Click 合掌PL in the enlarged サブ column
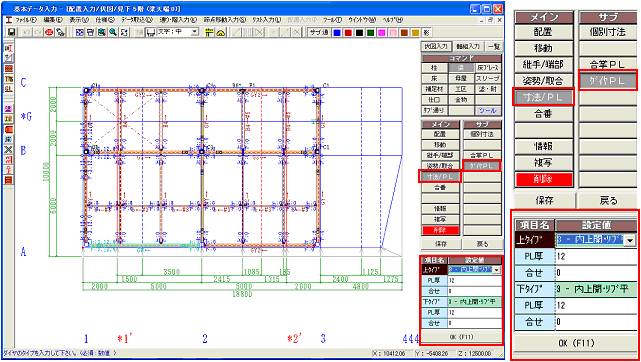 (608, 65)
